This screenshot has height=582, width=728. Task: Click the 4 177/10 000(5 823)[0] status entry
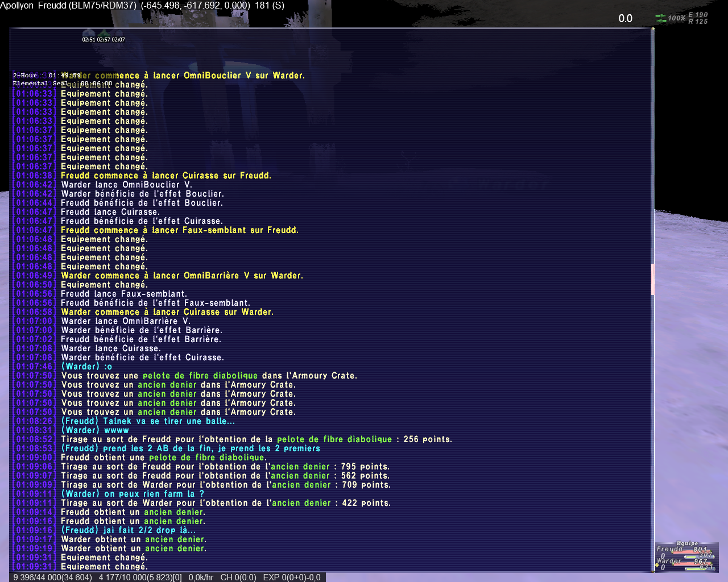click(140, 577)
